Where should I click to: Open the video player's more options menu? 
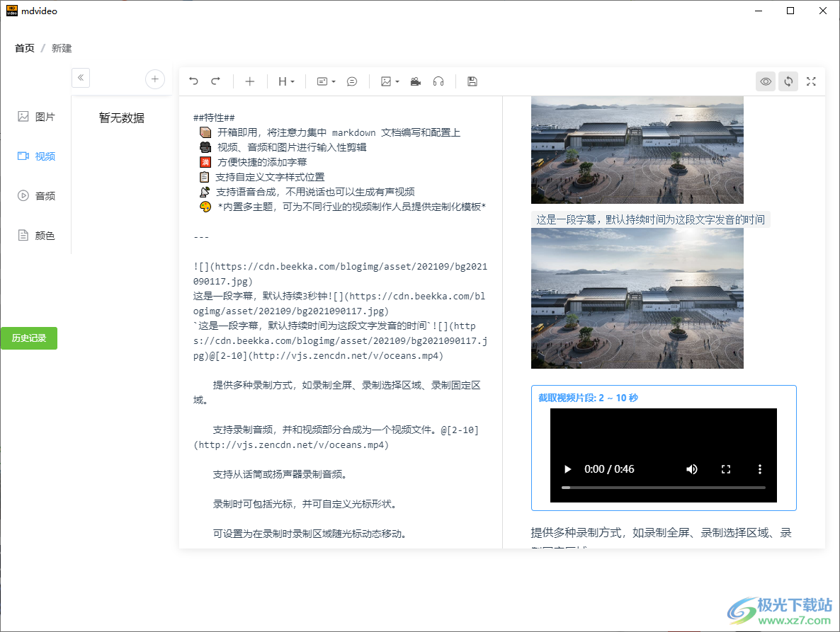pyautogui.click(x=760, y=469)
